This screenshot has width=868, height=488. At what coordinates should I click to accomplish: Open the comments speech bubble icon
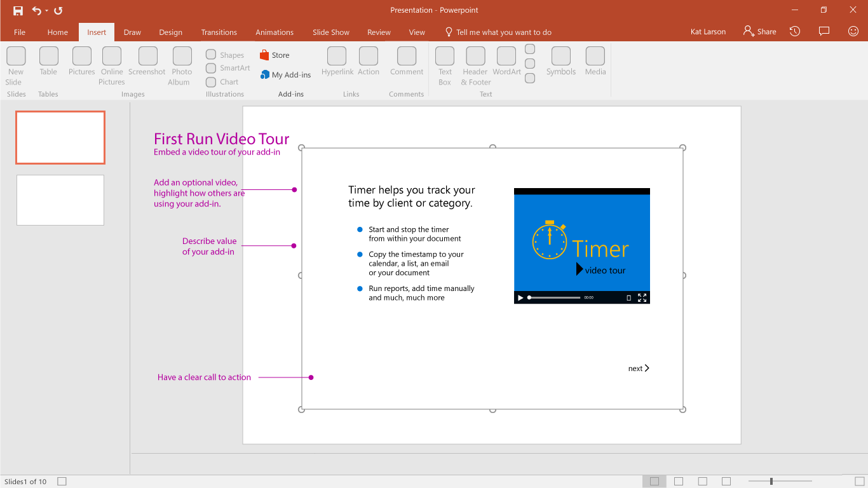[824, 31]
